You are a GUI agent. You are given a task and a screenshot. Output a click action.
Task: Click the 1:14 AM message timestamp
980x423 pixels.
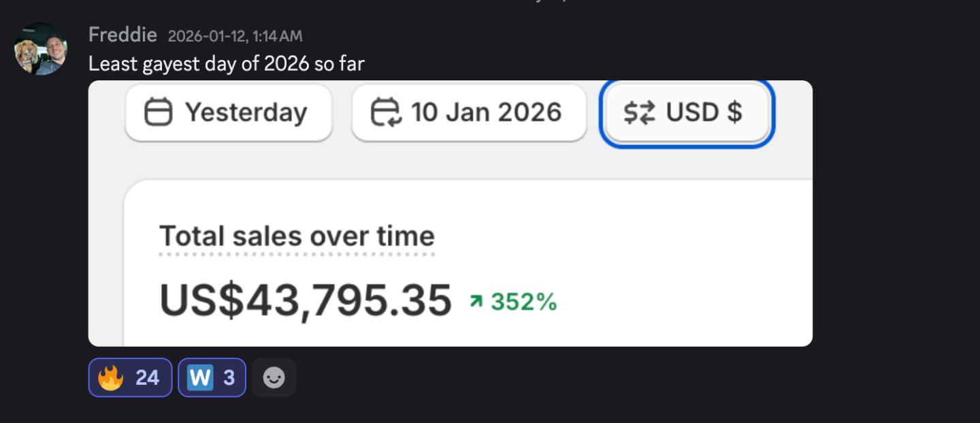235,36
